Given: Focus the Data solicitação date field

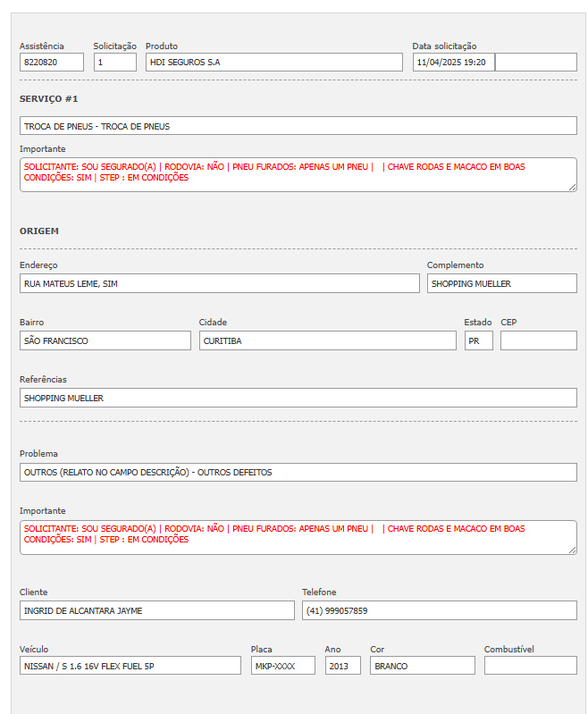Looking at the screenshot, I should coord(453,63).
